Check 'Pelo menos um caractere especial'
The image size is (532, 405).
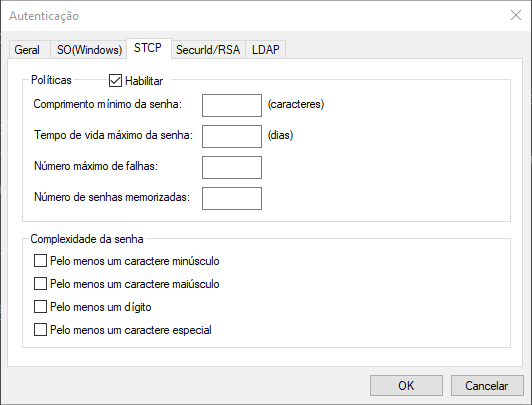[40, 330]
